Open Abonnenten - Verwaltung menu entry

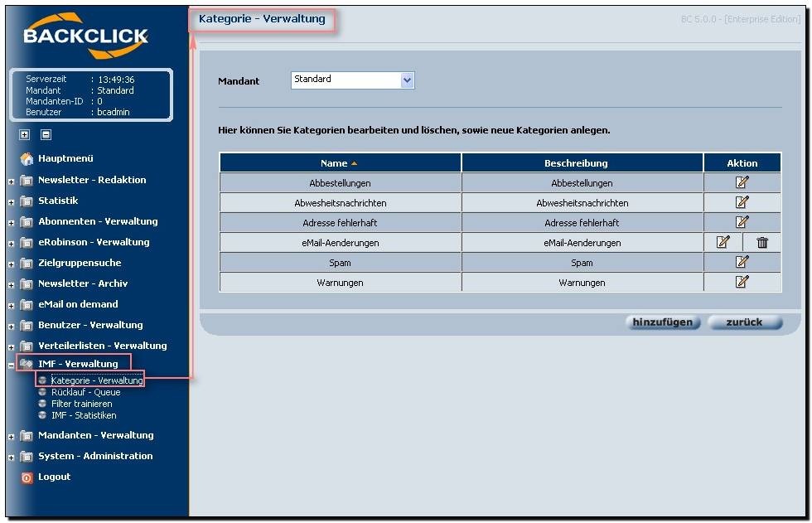pos(98,221)
